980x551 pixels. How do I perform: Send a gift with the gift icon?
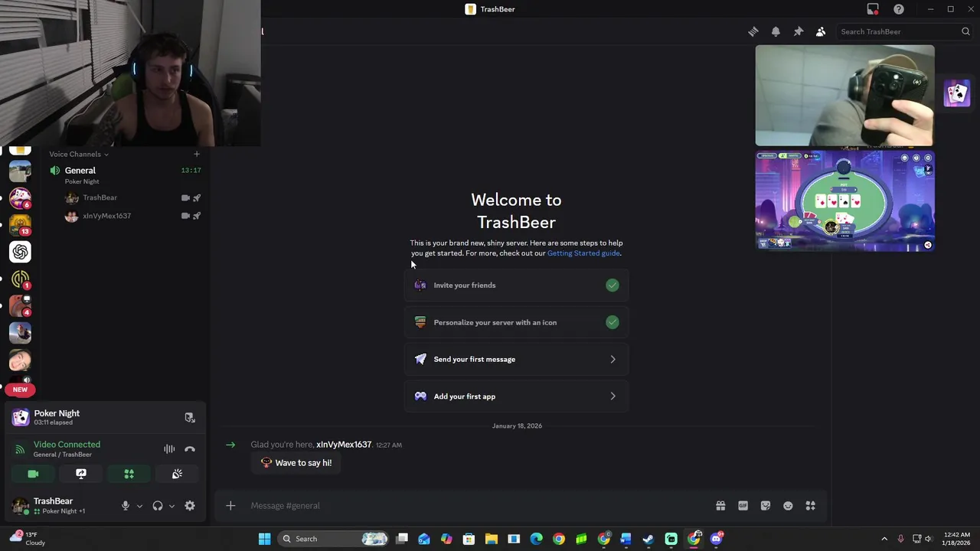[720, 506]
